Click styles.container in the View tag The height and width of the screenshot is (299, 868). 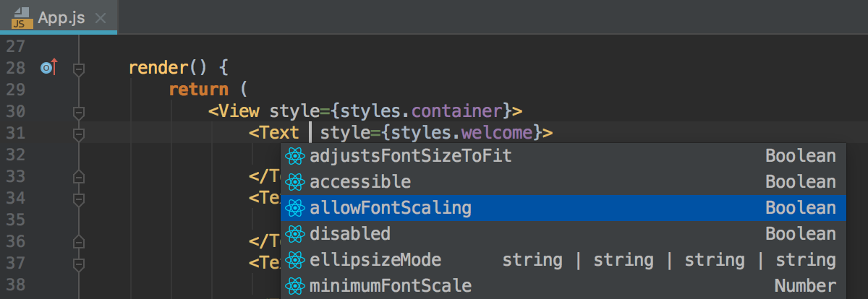[x=422, y=111]
